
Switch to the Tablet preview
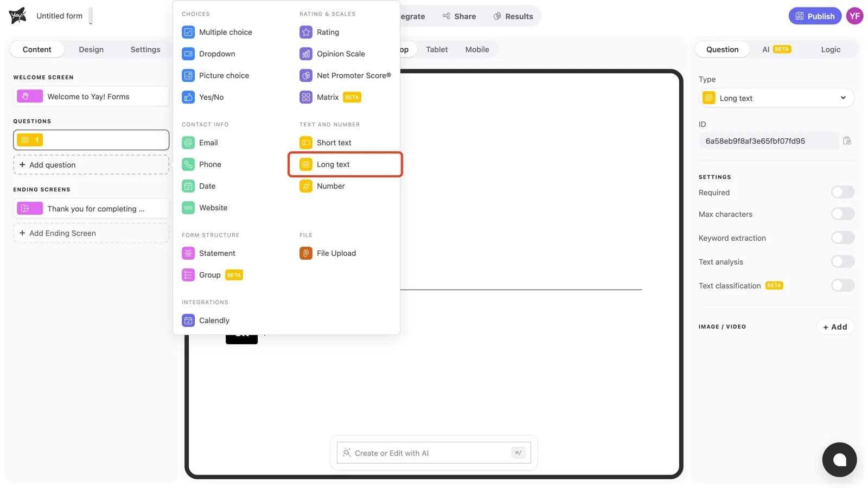[437, 49]
